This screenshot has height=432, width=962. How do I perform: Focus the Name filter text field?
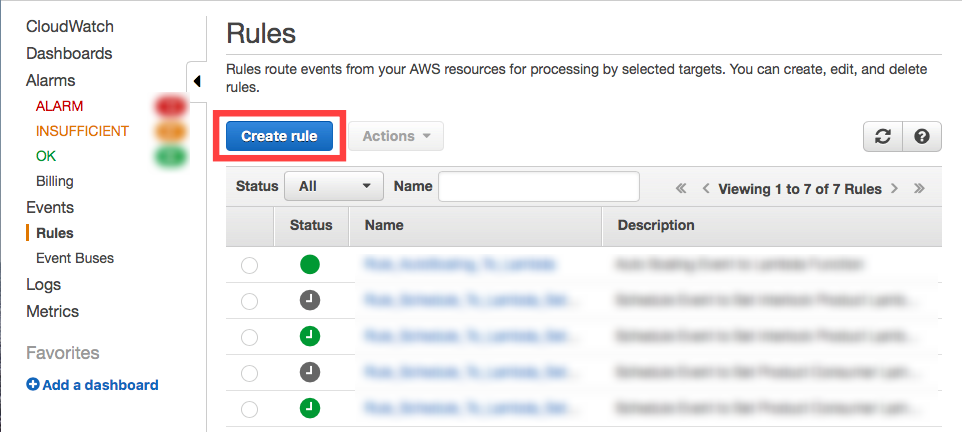538,186
